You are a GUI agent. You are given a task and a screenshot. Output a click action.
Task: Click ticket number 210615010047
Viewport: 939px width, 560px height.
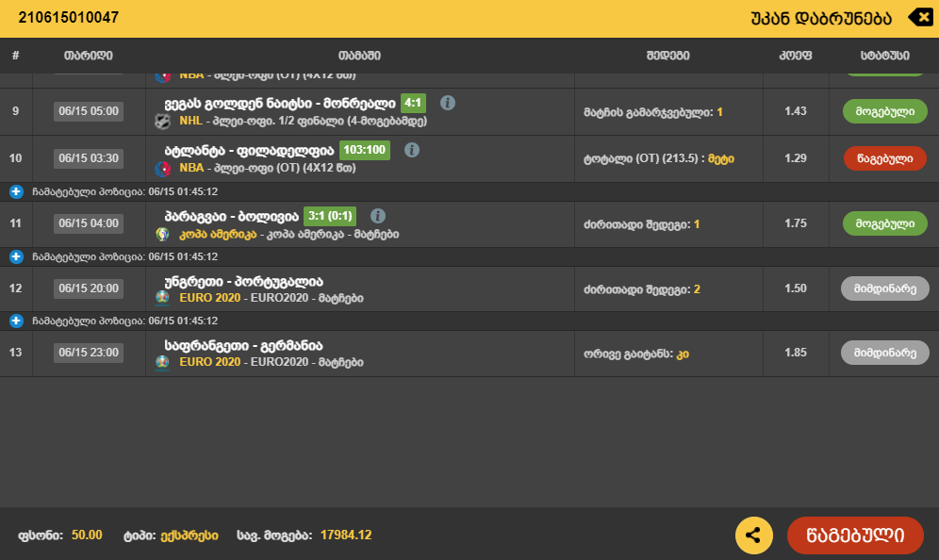68,17
